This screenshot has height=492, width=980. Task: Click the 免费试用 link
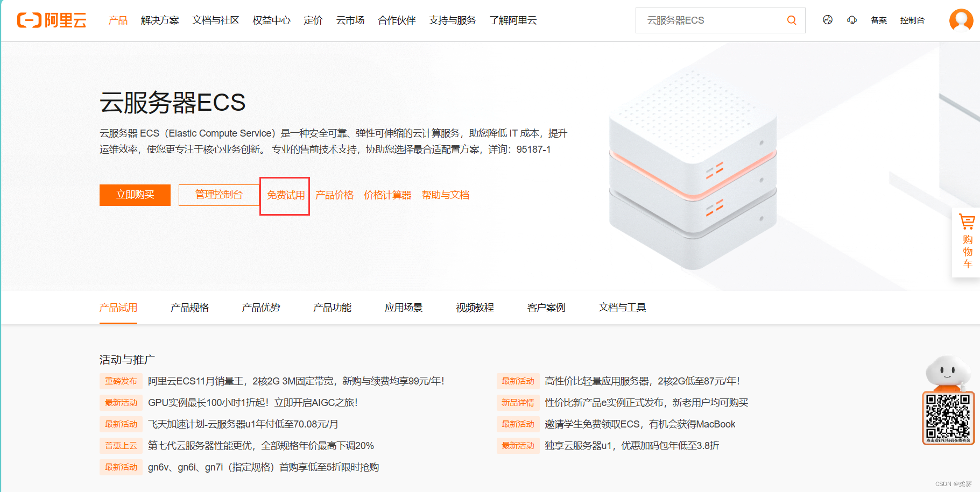286,195
